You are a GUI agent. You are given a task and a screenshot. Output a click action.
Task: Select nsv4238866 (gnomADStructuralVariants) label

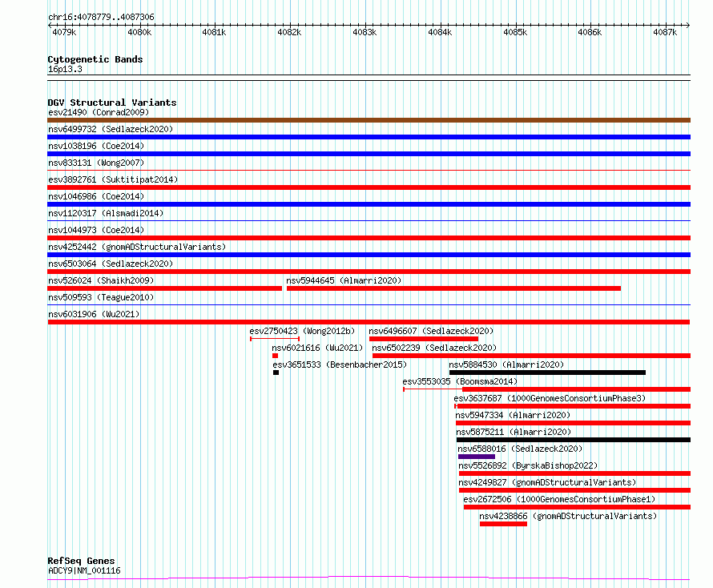pyautogui.click(x=568, y=516)
